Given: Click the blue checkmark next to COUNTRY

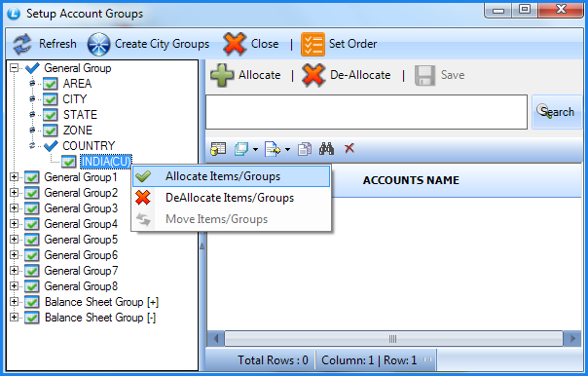Looking at the screenshot, I should coord(51,145).
